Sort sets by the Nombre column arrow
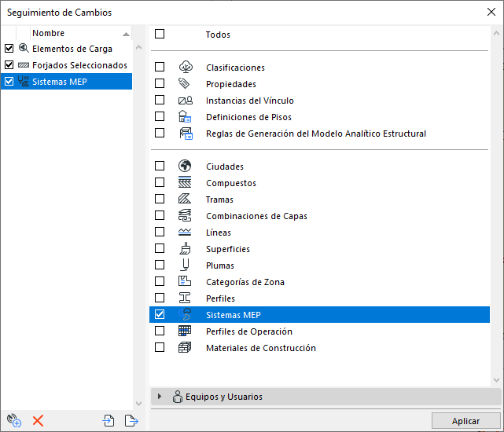 point(126,34)
